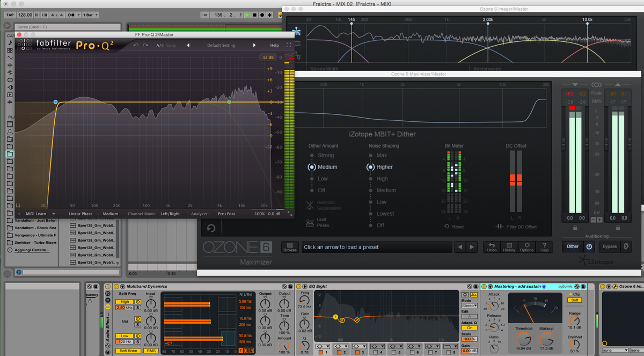Select the green EQ band node in Pro-Q 2

pos(229,101)
